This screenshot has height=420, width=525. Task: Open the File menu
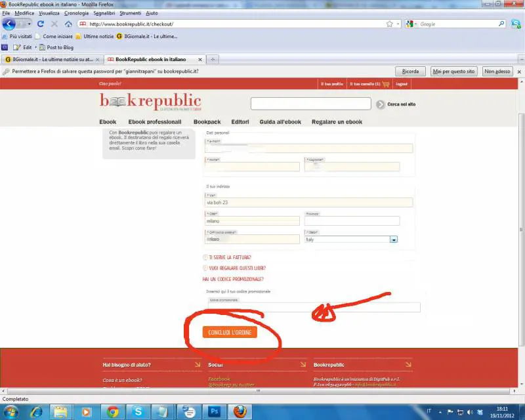click(x=6, y=13)
